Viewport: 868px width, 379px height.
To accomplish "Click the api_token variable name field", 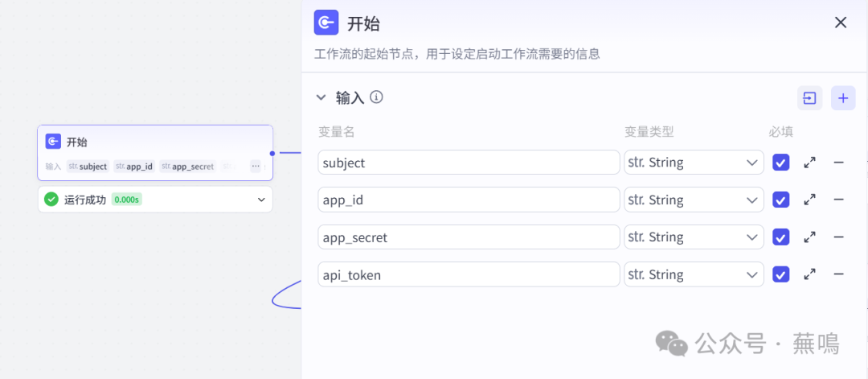I will point(469,274).
